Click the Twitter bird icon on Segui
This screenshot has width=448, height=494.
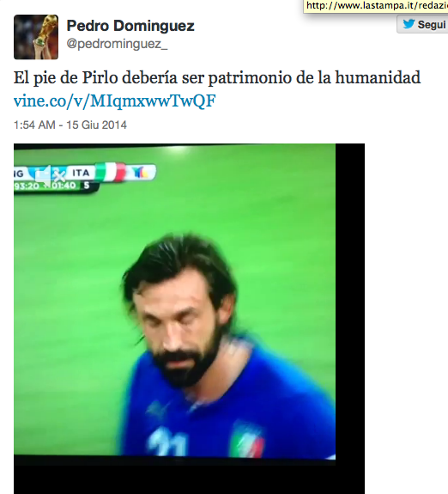(x=409, y=24)
